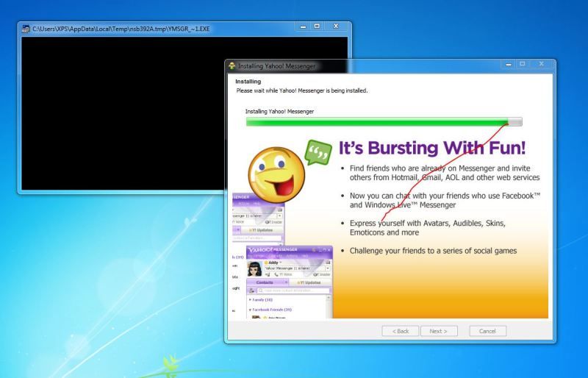
Task: Click the black console output area
Action: coord(123,113)
